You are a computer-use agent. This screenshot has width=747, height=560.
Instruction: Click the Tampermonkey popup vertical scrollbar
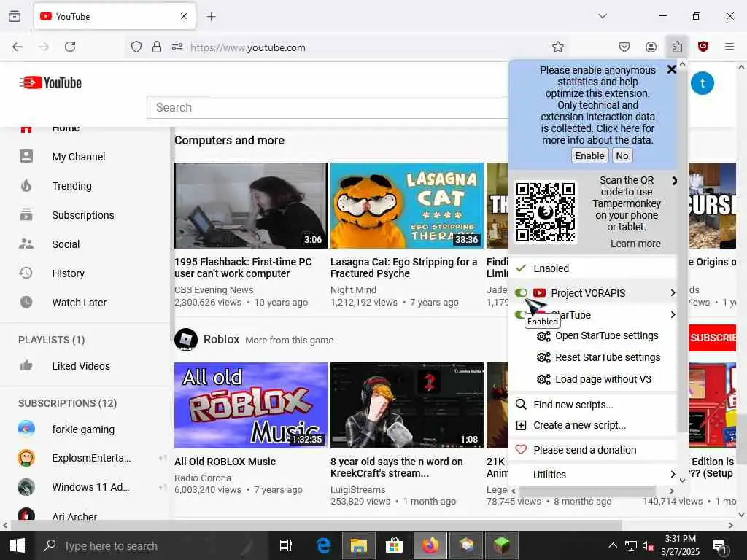(x=682, y=250)
